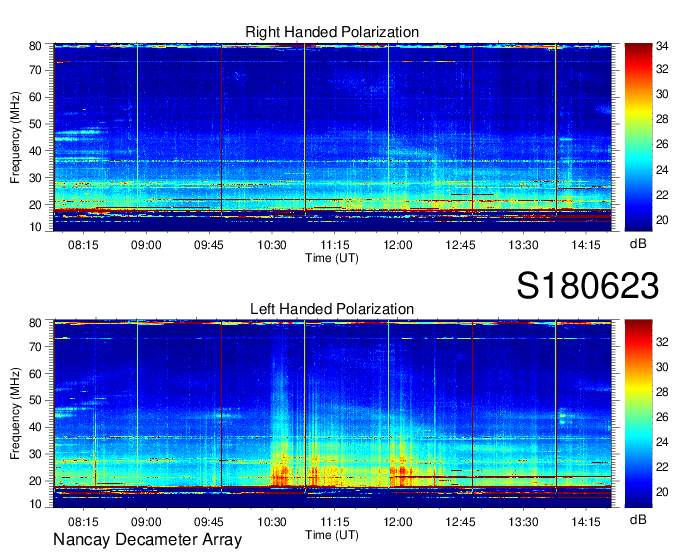
Task: Click 20 MHz tick on right-handed plot
Action: pos(35,205)
